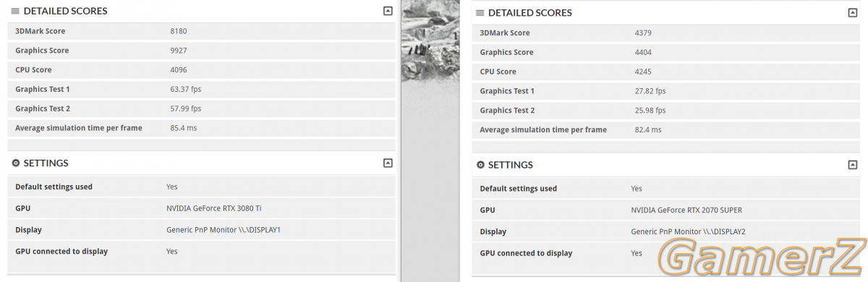Select Graphics Score value 9927
The width and height of the screenshot is (868, 282).
click(x=178, y=51)
